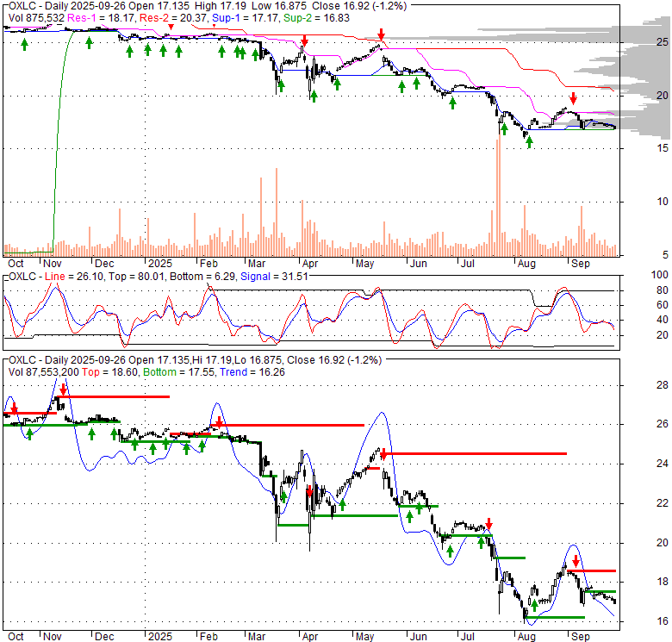The width and height of the screenshot is (672, 642).
Task: Click the Signal = 31.51 oscillator value
Action: (274, 277)
